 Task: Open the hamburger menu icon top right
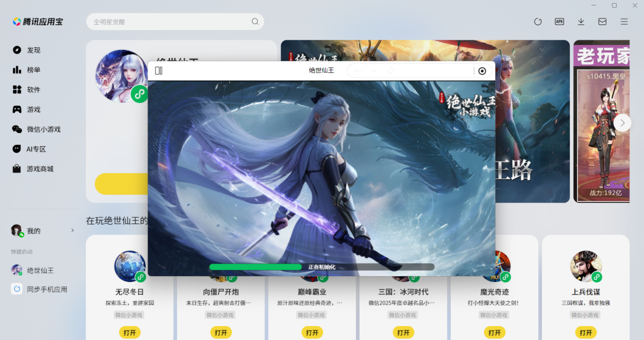623,21
